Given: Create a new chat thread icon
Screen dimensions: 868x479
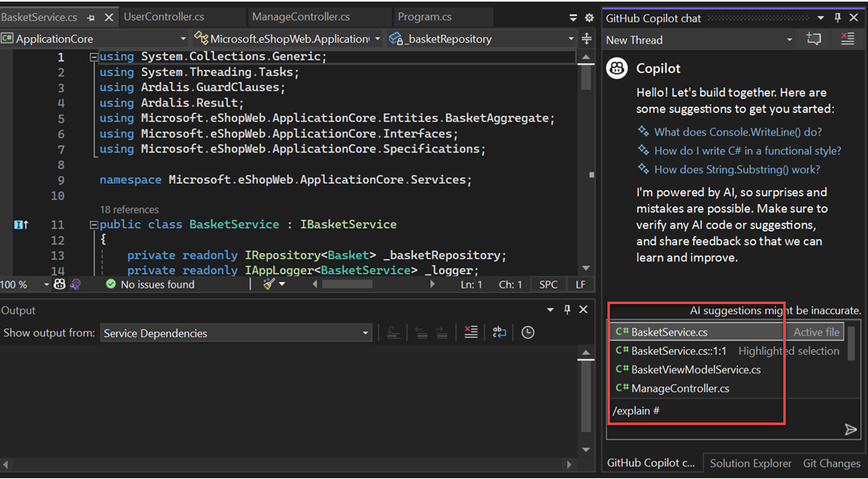Looking at the screenshot, I should coord(813,39).
